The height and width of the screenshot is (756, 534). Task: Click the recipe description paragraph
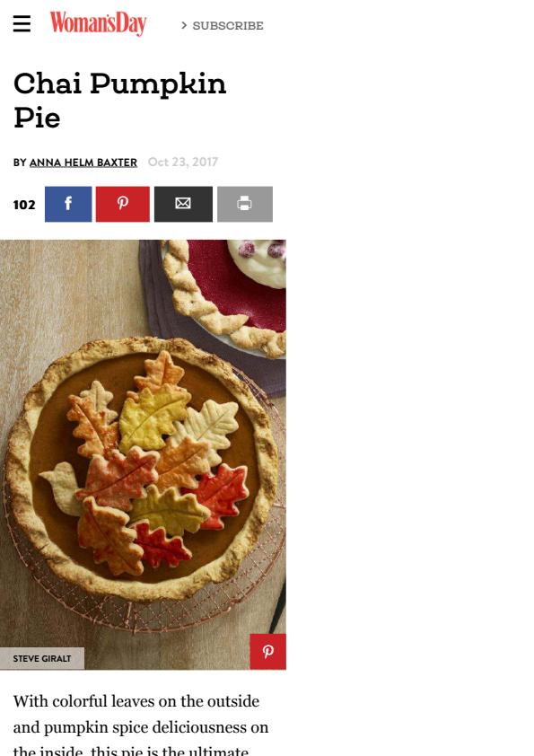140,723
